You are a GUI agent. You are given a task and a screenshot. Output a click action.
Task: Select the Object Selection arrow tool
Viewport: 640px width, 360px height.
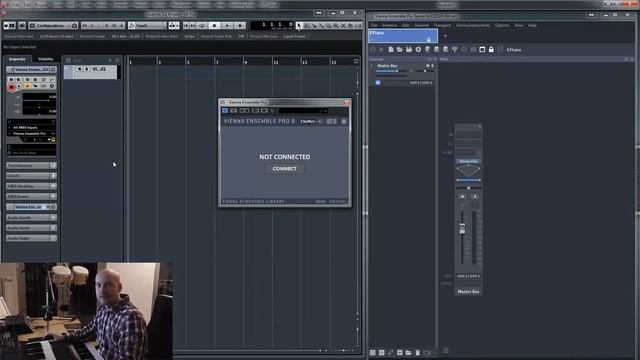coord(299,25)
